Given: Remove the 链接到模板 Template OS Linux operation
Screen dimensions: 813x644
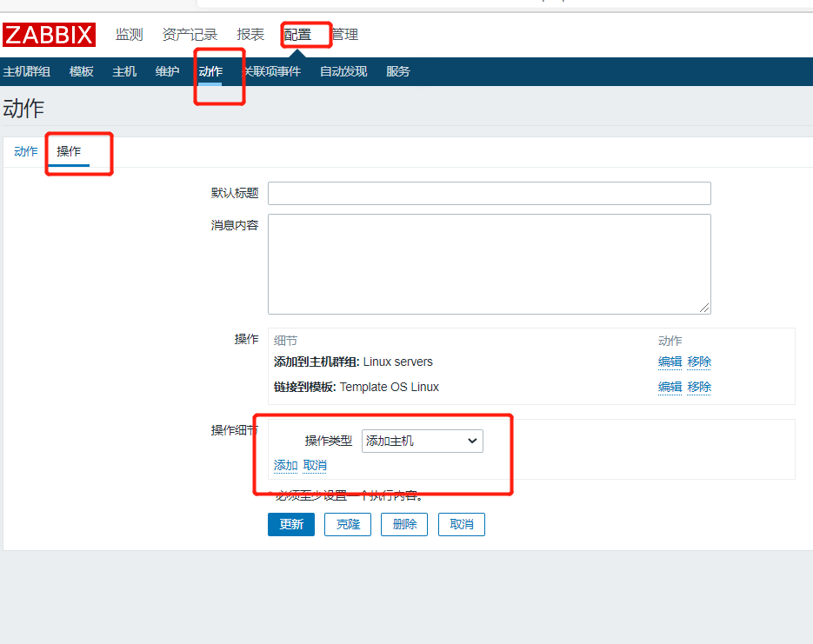Looking at the screenshot, I should [x=699, y=387].
